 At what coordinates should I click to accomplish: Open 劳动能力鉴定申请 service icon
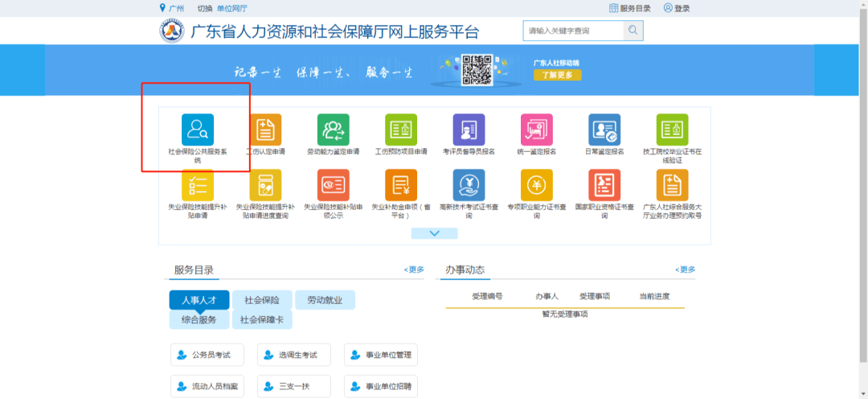coord(333,130)
